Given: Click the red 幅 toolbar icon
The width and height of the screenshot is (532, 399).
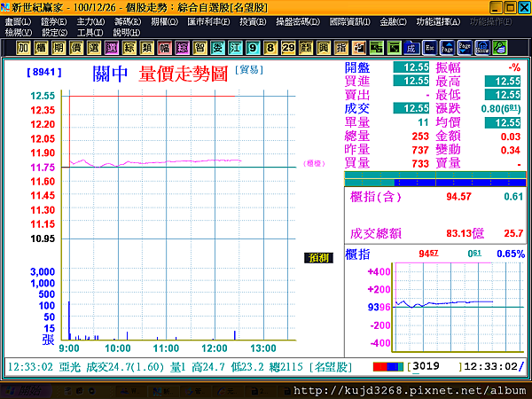Looking at the screenshot, I should point(164,48).
